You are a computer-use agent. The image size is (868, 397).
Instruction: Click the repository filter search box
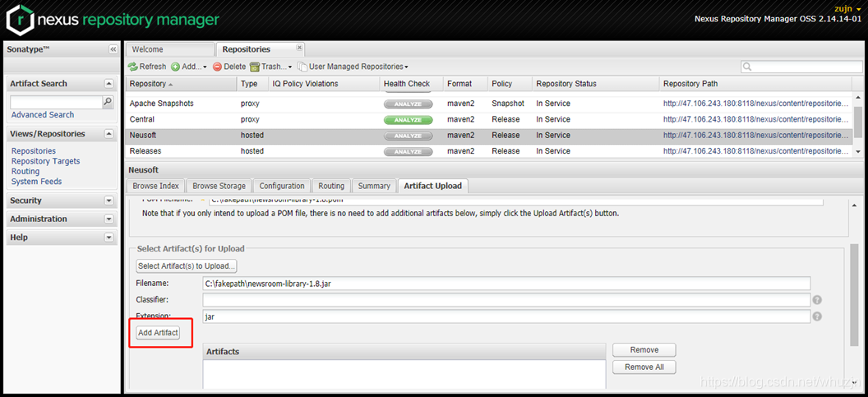801,67
